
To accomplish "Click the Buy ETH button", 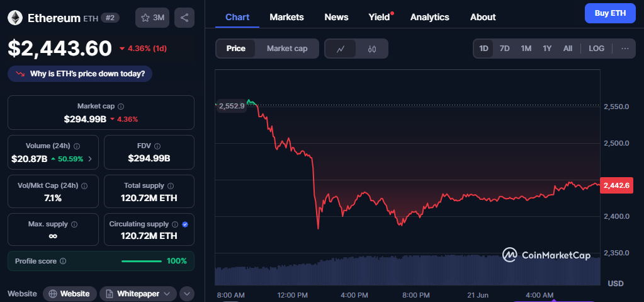I will coord(610,13).
